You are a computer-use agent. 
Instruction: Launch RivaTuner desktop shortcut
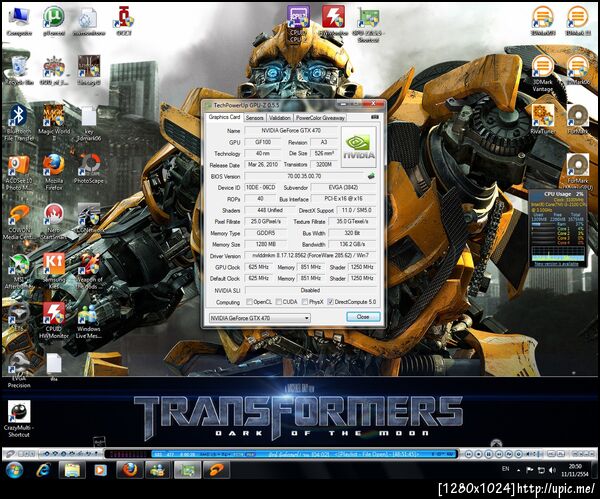pyautogui.click(x=542, y=119)
